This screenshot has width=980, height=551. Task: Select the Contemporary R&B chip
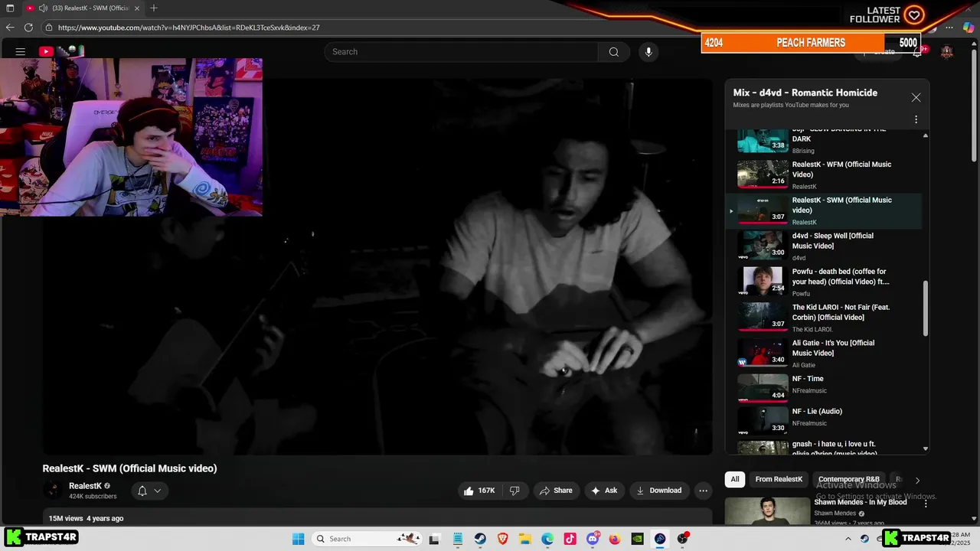[849, 479]
